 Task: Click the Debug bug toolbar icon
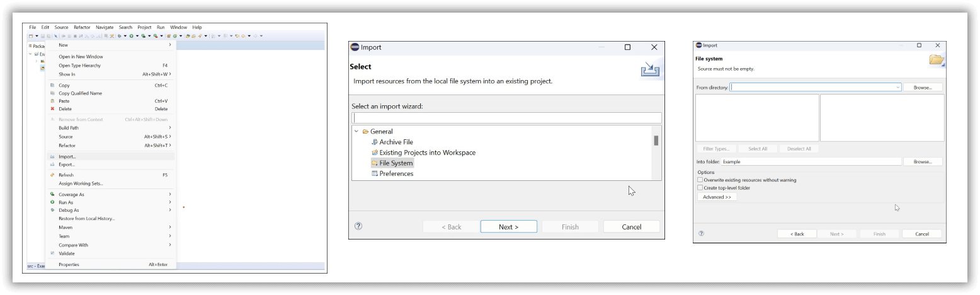(120, 36)
